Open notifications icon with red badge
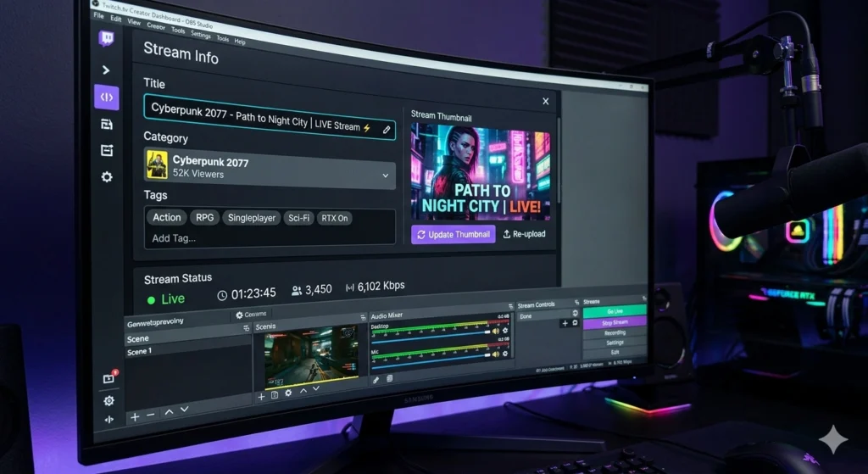The width and height of the screenshot is (868, 474). coord(109,377)
